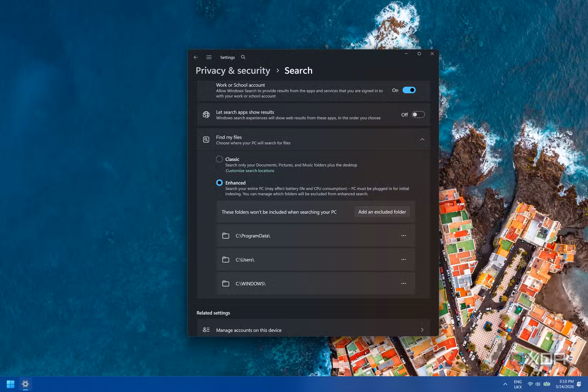Go back with the arrow in Settings

tap(196, 57)
